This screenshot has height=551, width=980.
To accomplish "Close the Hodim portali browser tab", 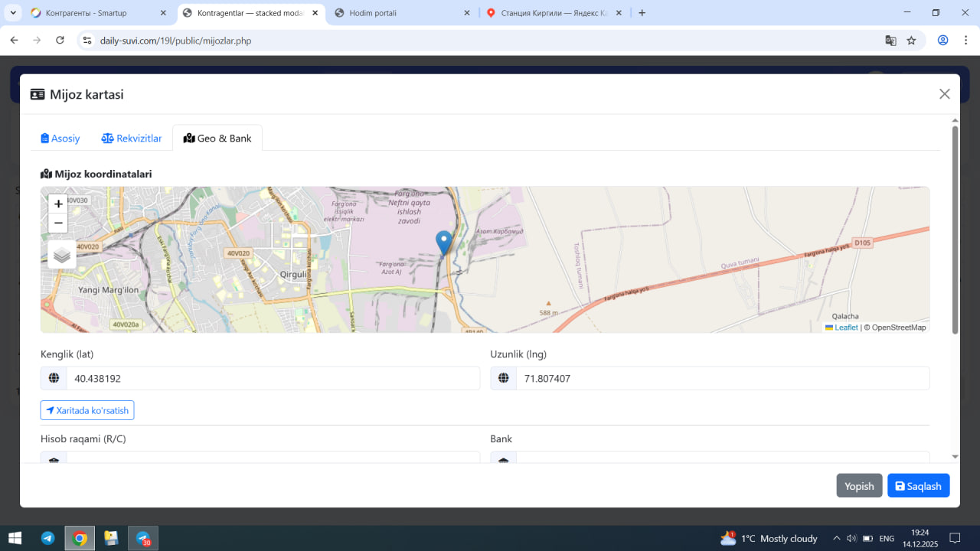I will pyautogui.click(x=467, y=13).
